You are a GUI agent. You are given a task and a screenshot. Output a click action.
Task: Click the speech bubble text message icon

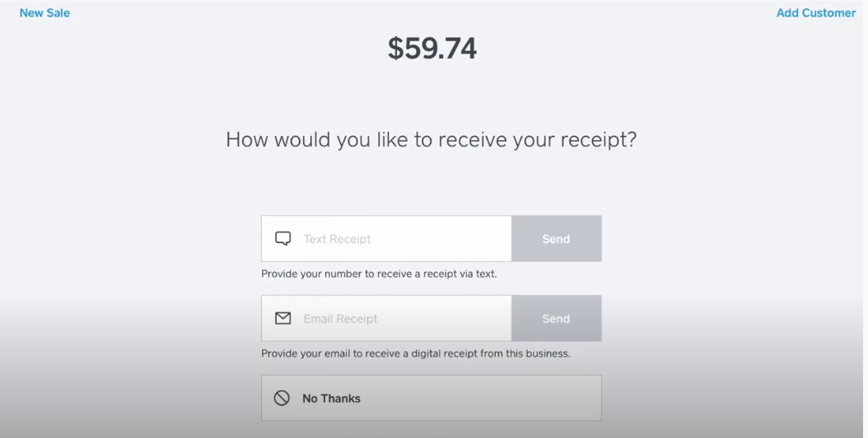tap(282, 239)
